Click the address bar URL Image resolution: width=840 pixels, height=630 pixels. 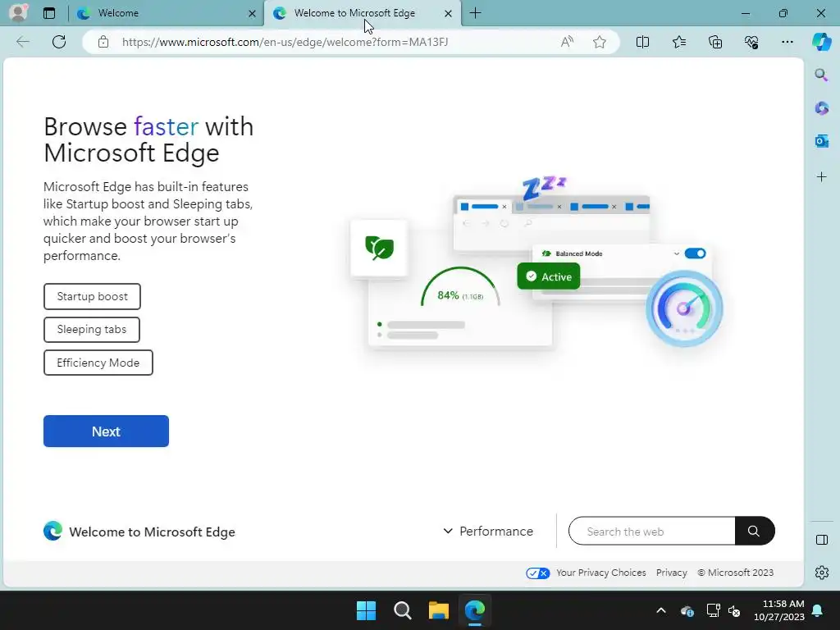[x=285, y=42]
